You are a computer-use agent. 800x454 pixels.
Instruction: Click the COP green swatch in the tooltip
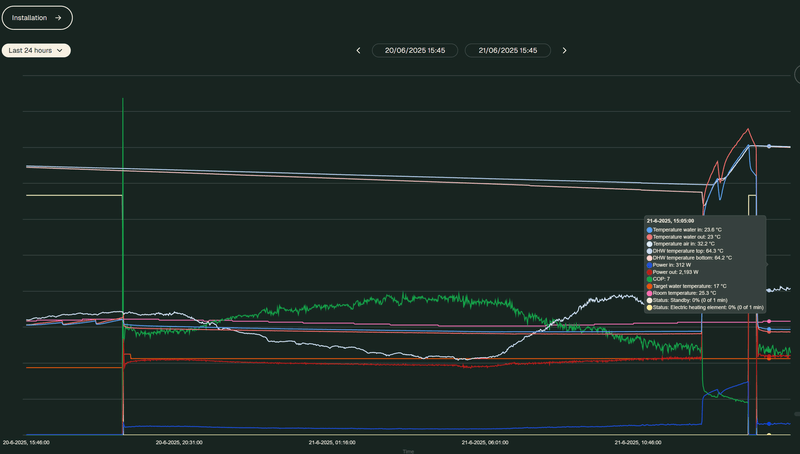(x=649, y=280)
